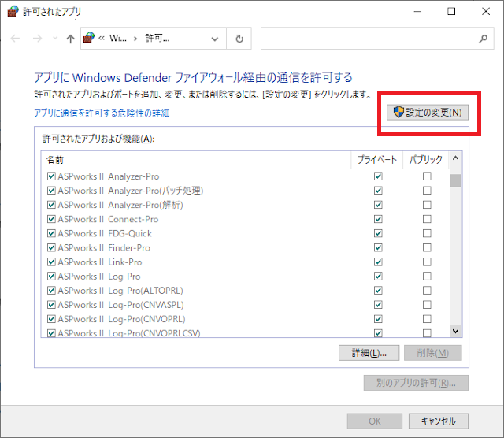Image resolution: width=504 pixels, height=438 pixels.
Task: Toggle public checkbox for Log-Pro(ALTOPRL)
Action: coord(427,291)
